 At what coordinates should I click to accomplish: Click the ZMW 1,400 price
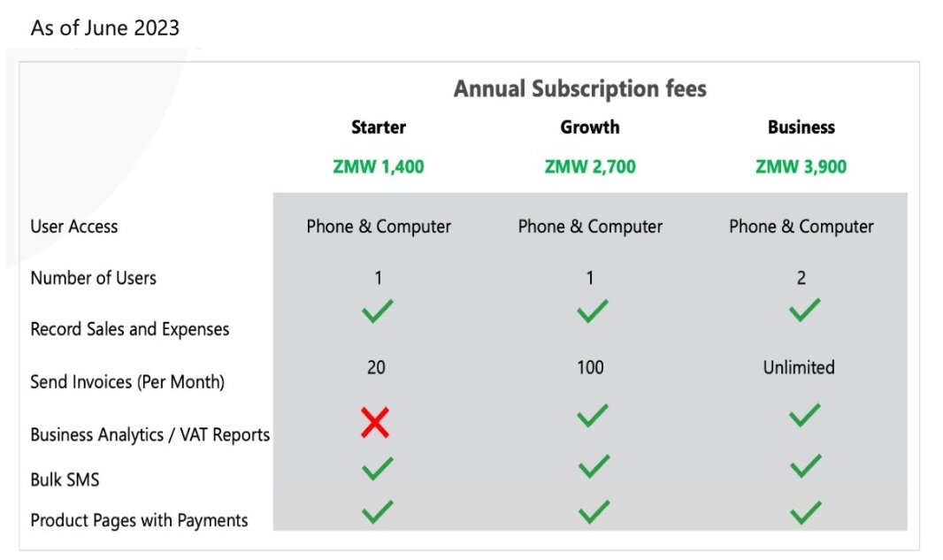379,166
